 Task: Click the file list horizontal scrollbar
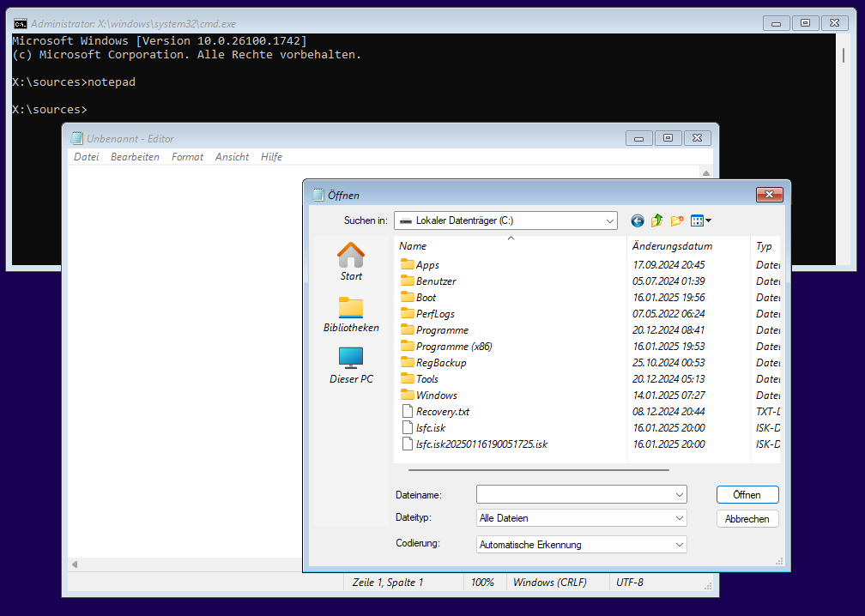pyautogui.click(x=538, y=470)
